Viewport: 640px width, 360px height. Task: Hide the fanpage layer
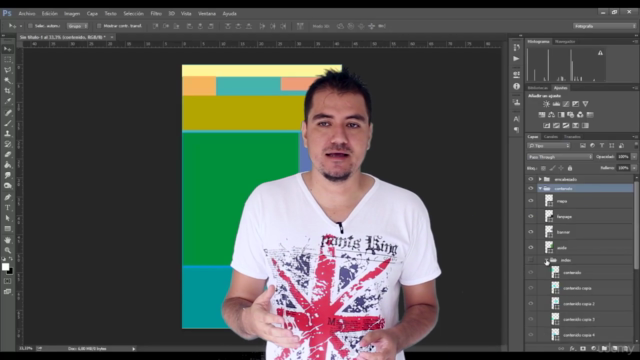[531, 216]
